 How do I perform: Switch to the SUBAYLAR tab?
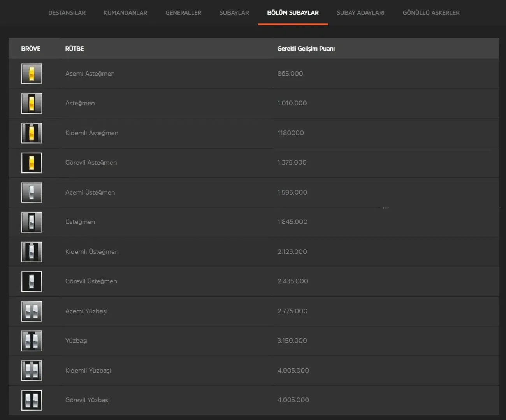234,13
